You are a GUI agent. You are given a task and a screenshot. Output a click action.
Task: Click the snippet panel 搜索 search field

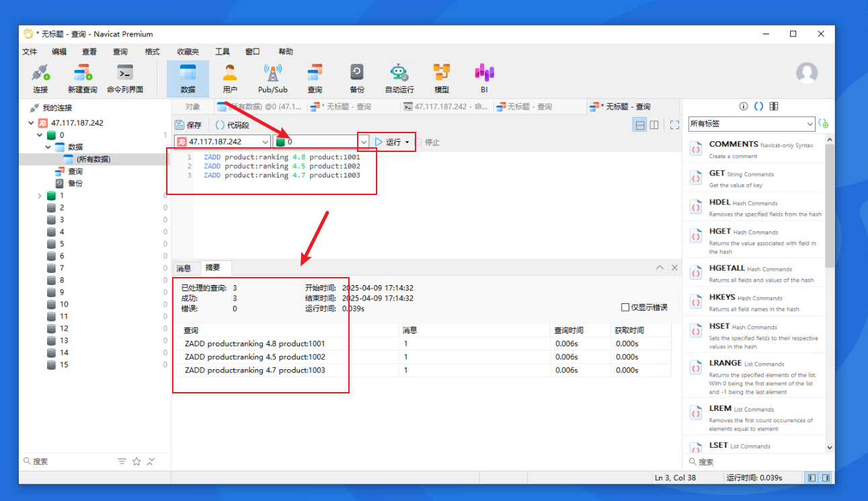coord(758,462)
